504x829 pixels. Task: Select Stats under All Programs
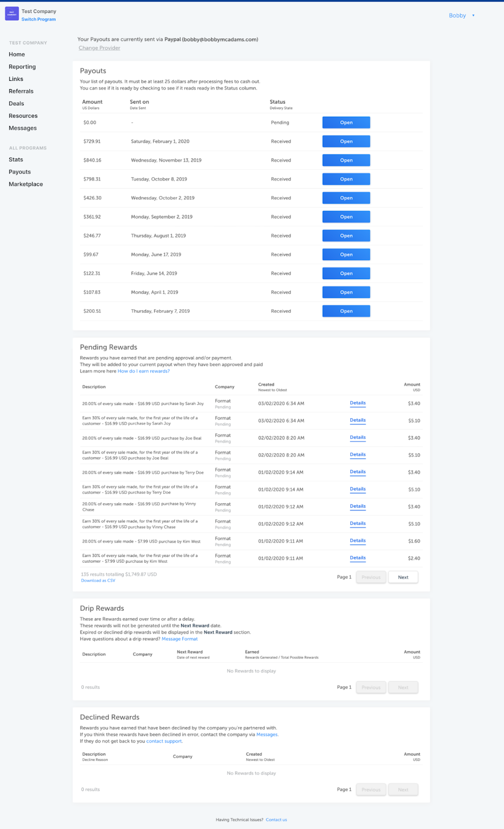16,160
